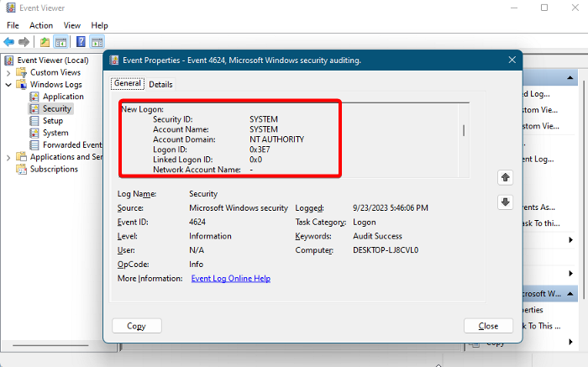Select the Windows Logs folder icon

click(22, 84)
